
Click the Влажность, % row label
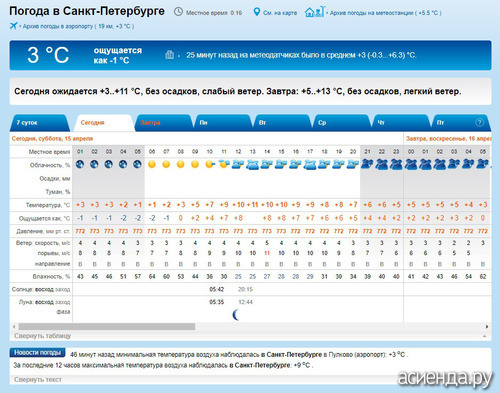click(x=51, y=277)
